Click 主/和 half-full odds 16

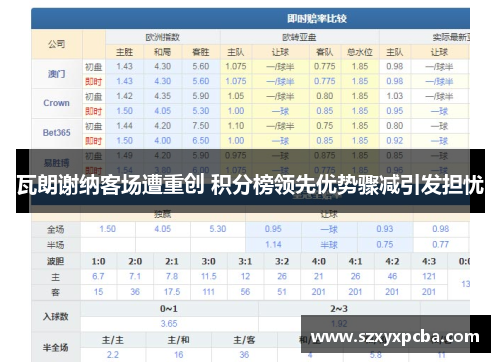pos(179,355)
